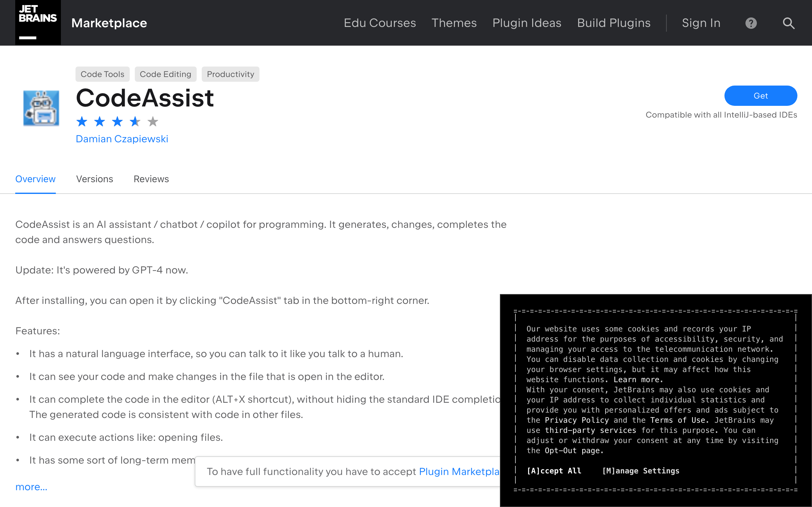Click the fourth filled star icon
Viewport: 812px width, 507px height.
click(134, 121)
